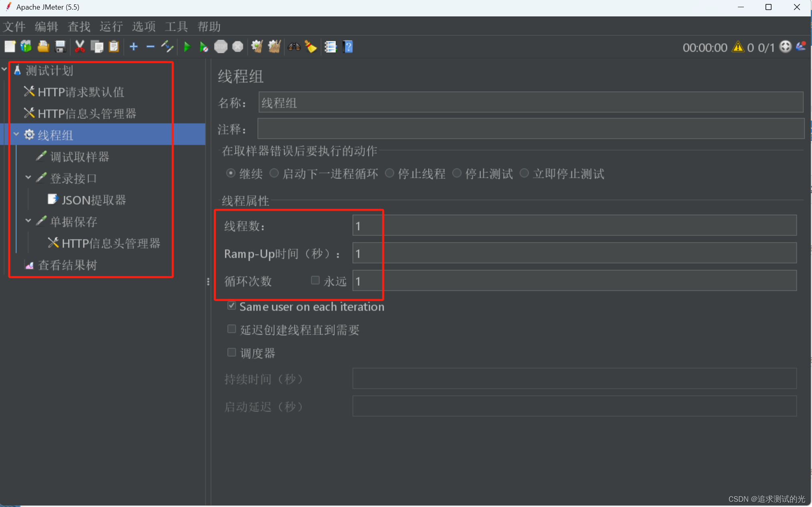812x507 pixels.
Task: Click the Copy icon in toolbar
Action: click(x=97, y=47)
